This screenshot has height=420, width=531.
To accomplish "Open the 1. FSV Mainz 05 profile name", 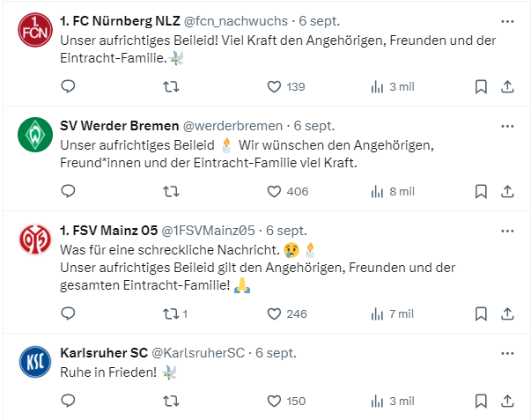I will 108,231.
